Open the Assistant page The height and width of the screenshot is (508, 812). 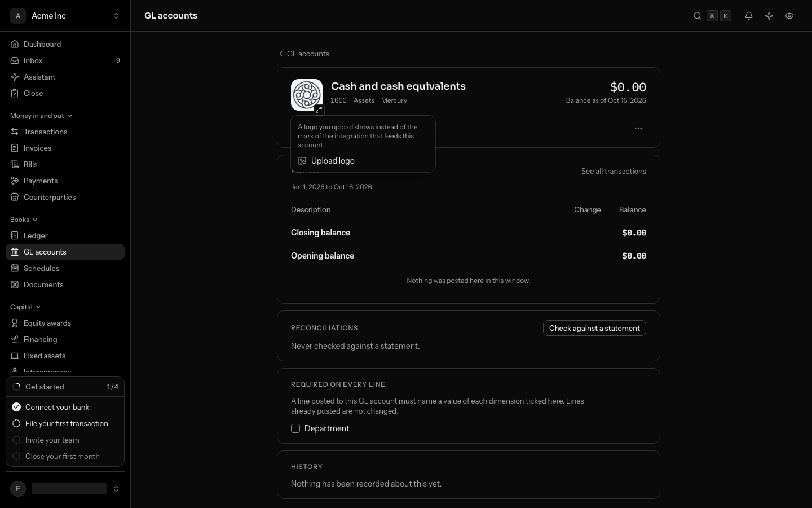65,77
